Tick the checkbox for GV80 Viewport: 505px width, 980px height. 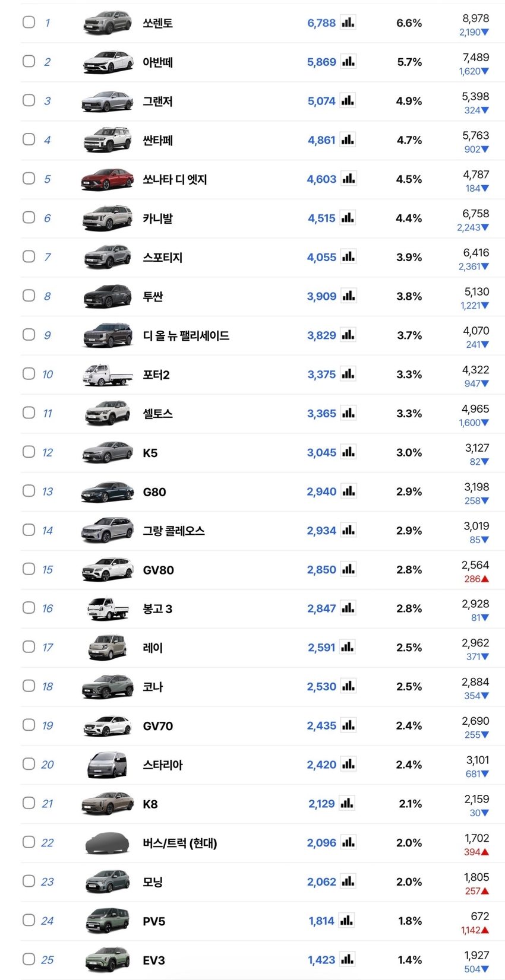click(x=29, y=569)
